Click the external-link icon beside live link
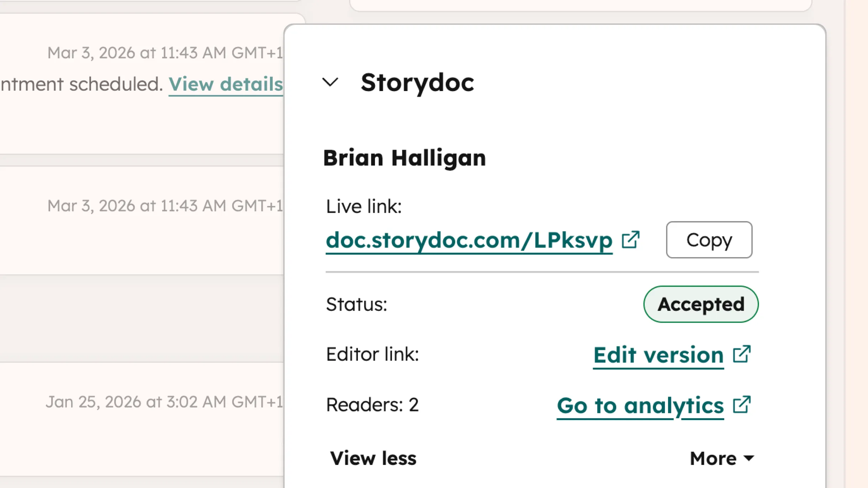This screenshot has height=488, width=868. click(x=630, y=240)
